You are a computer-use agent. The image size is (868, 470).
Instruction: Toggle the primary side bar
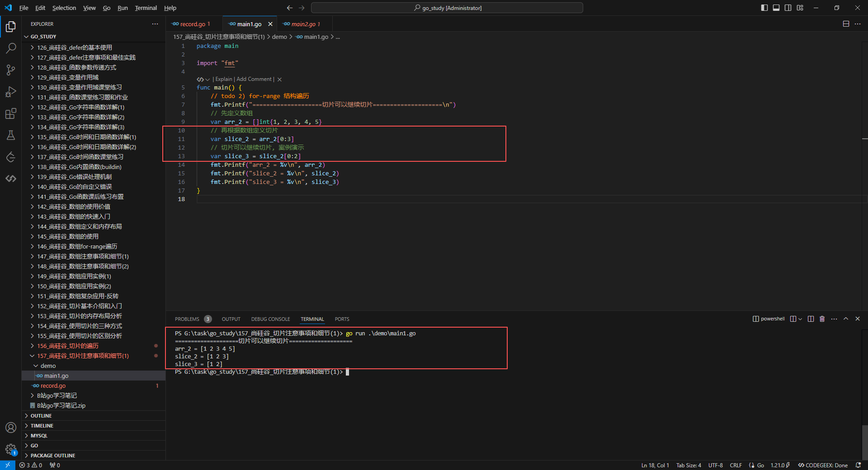764,8
